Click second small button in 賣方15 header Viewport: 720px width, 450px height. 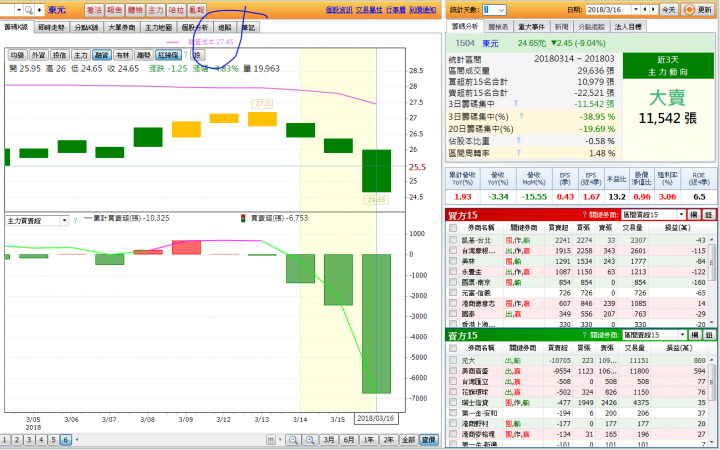(x=709, y=335)
